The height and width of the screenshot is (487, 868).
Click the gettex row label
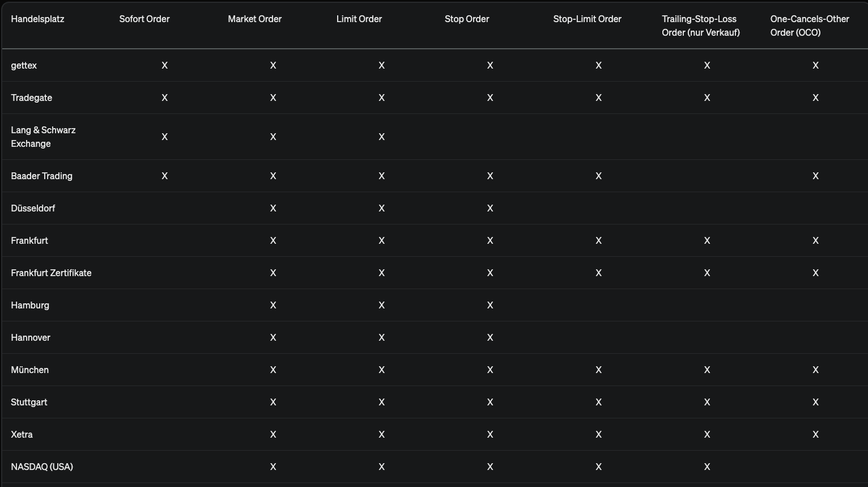click(24, 65)
